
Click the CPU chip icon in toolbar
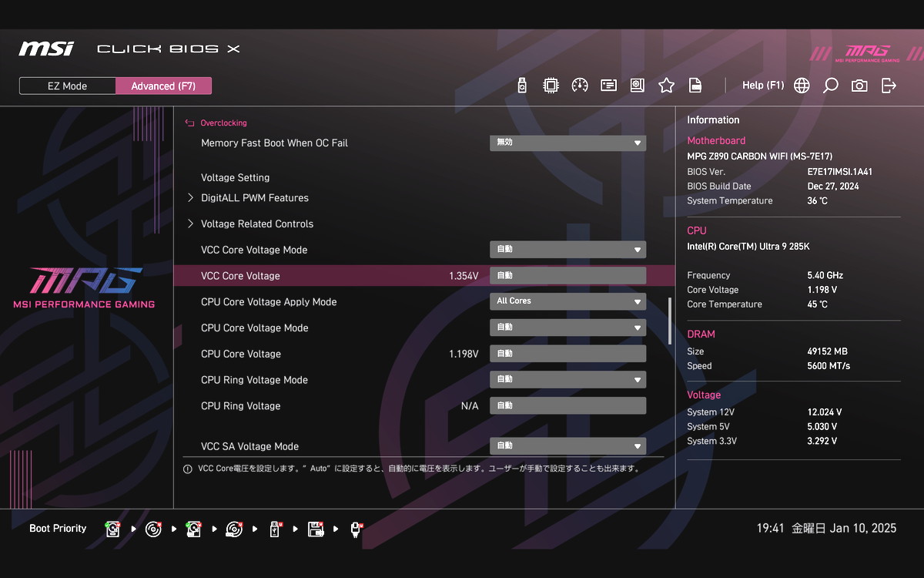pyautogui.click(x=551, y=86)
